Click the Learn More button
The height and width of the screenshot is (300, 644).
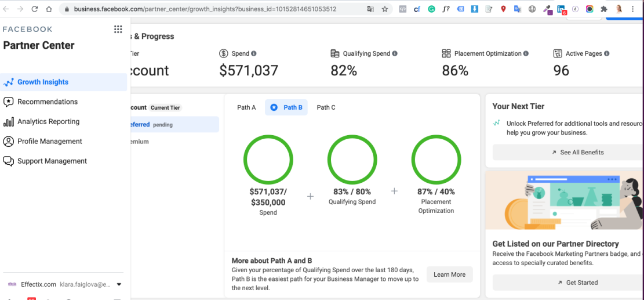click(450, 274)
